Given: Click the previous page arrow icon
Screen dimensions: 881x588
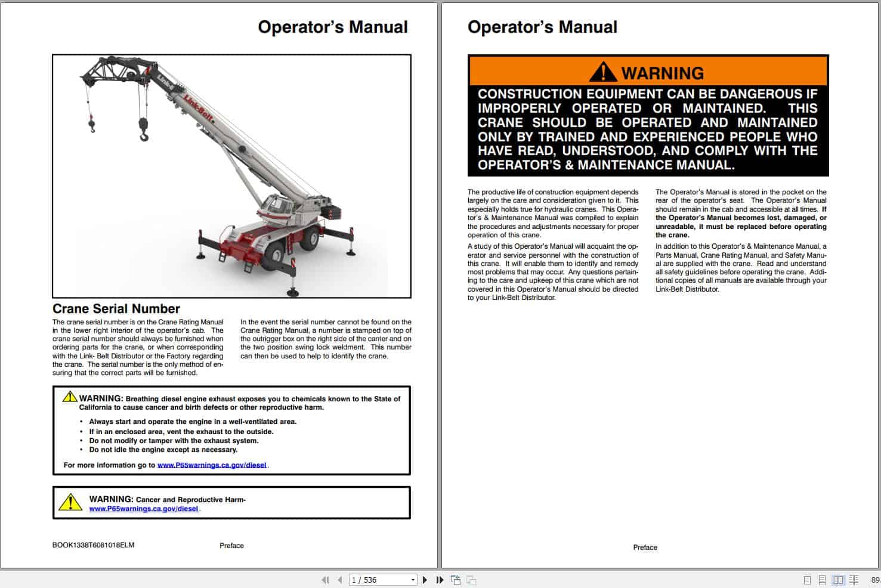Looking at the screenshot, I should point(340,579).
